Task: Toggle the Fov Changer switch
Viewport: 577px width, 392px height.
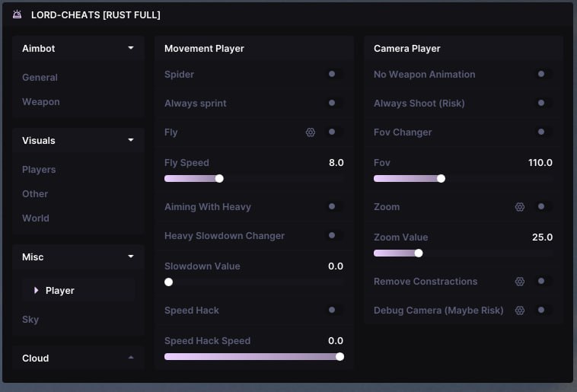Action: [542, 132]
